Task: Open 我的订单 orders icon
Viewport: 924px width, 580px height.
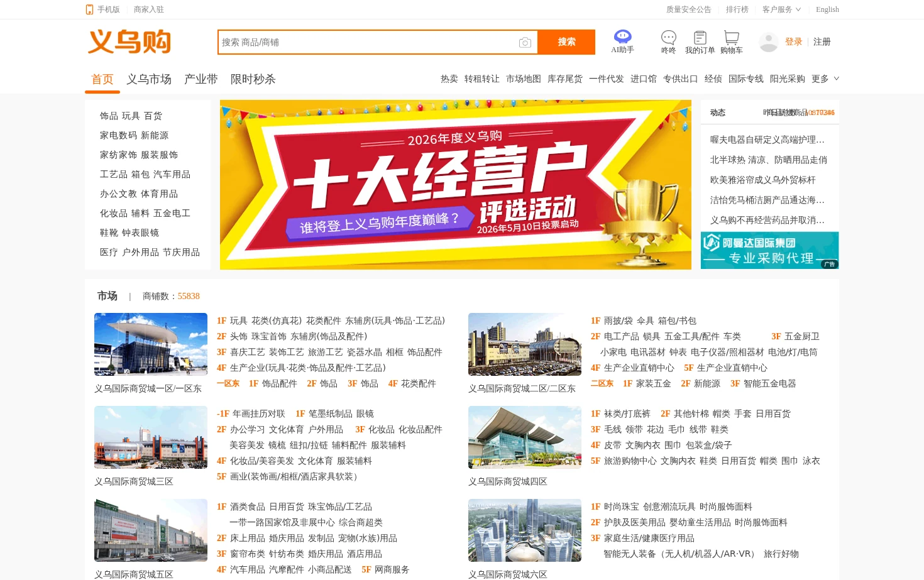Action: (x=700, y=38)
